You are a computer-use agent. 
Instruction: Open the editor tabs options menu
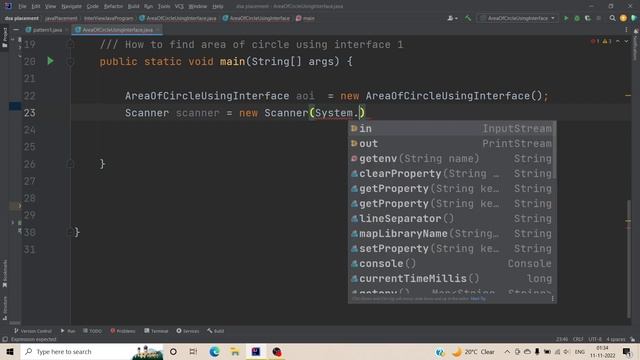pos(626,30)
